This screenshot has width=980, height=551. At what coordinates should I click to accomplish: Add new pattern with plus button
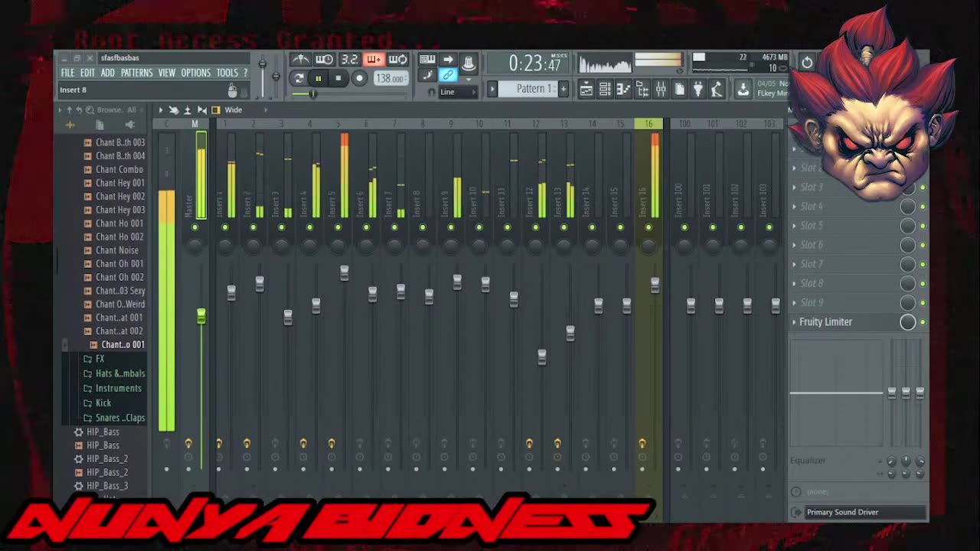563,89
